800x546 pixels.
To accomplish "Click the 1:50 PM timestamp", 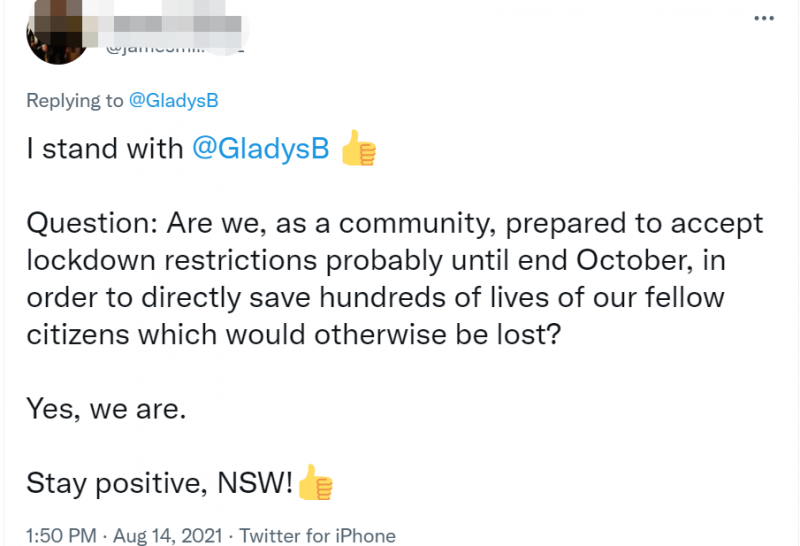I will pos(61,535).
